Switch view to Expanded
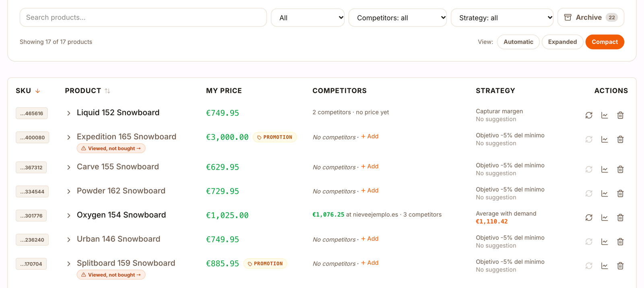Screen dimensions: 644x288 (562, 42)
